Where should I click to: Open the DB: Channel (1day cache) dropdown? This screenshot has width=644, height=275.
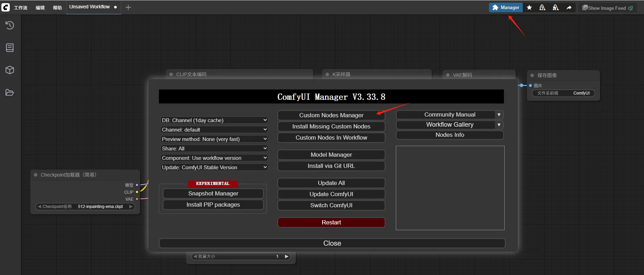214,120
